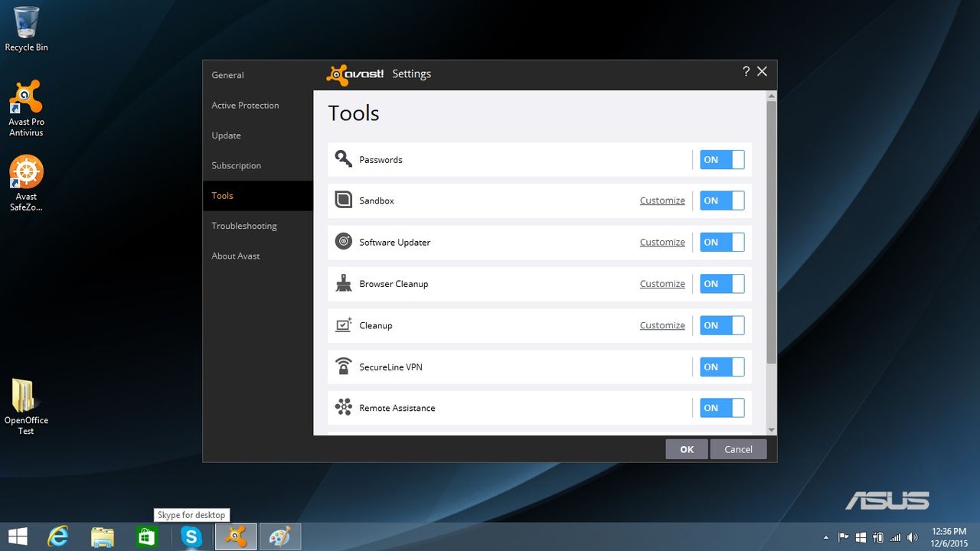980x551 pixels.
Task: Click the Avast taskbar button
Action: [x=236, y=536]
